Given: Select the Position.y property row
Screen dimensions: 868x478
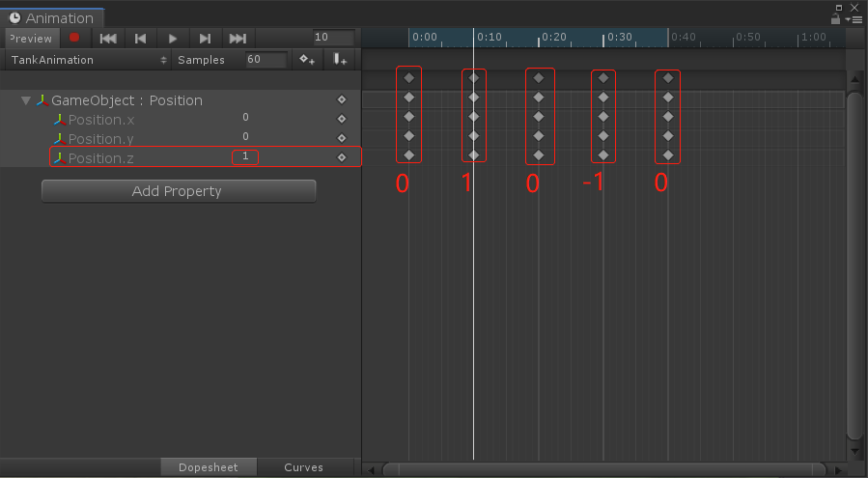Looking at the screenshot, I should pyautogui.click(x=181, y=138).
